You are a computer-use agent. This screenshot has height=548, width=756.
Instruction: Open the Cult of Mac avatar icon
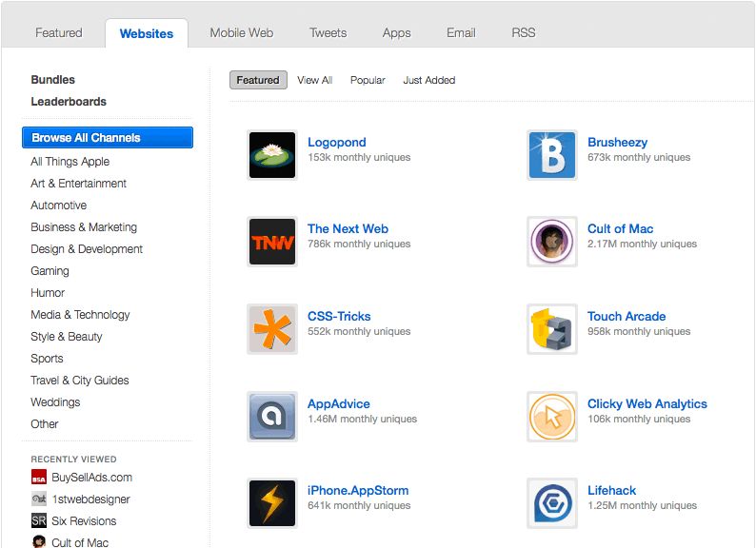point(552,242)
